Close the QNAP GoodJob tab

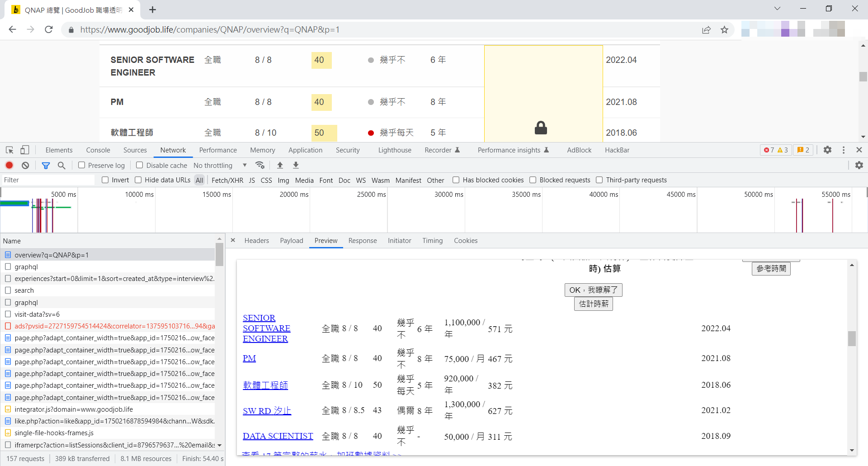coord(131,10)
